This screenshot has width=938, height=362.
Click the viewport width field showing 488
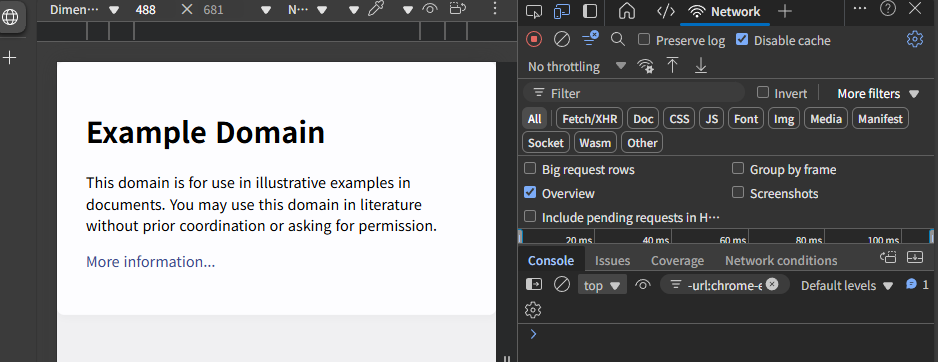(x=145, y=10)
